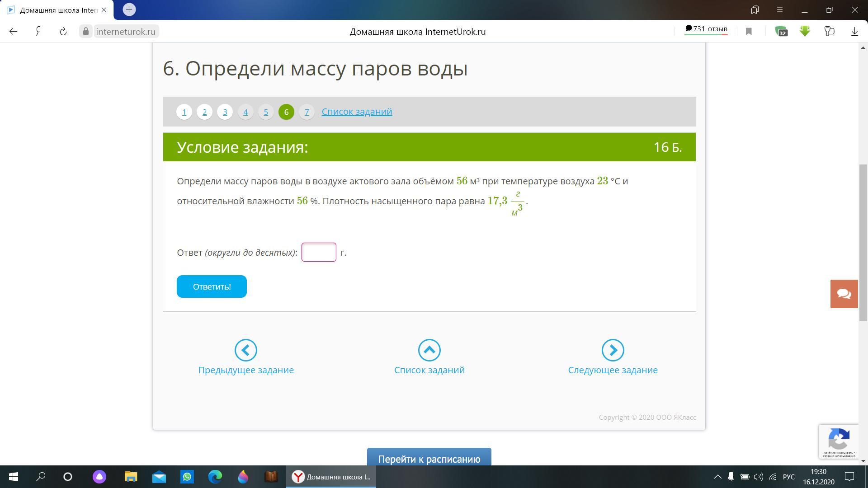The image size is (868, 488).
Task: Click the page vertical scrollbar thumb
Action: (x=863, y=242)
